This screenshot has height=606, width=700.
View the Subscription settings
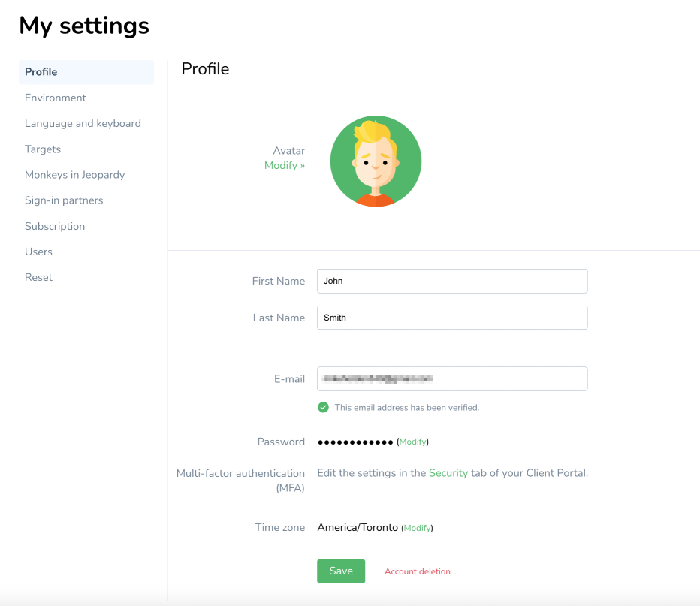coord(55,226)
